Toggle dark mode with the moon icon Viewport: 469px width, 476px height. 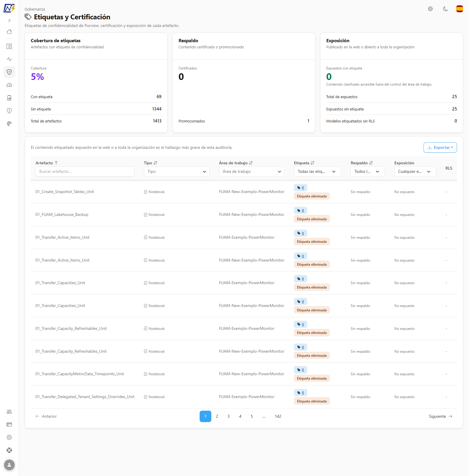pyautogui.click(x=445, y=9)
